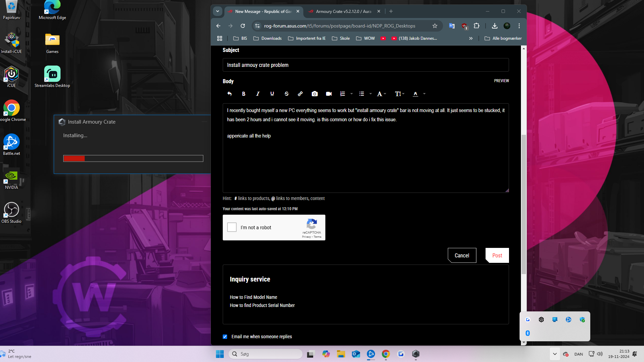
Task: Toggle bold formatting in the post editor
Action: 243,94
